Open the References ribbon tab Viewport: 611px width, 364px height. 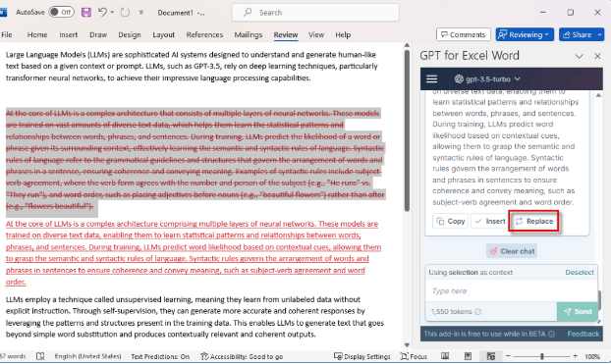point(204,34)
